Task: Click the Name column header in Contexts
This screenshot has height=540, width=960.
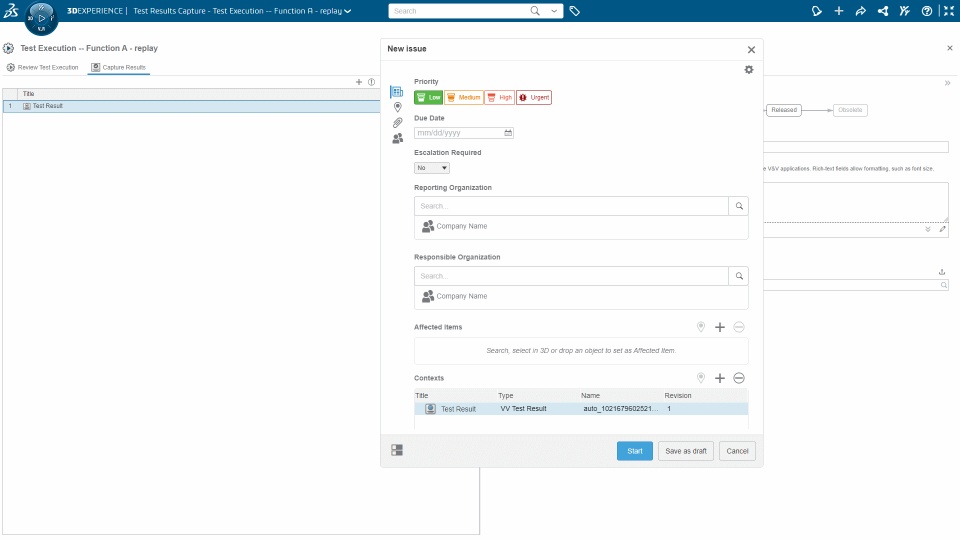Action: click(x=590, y=396)
